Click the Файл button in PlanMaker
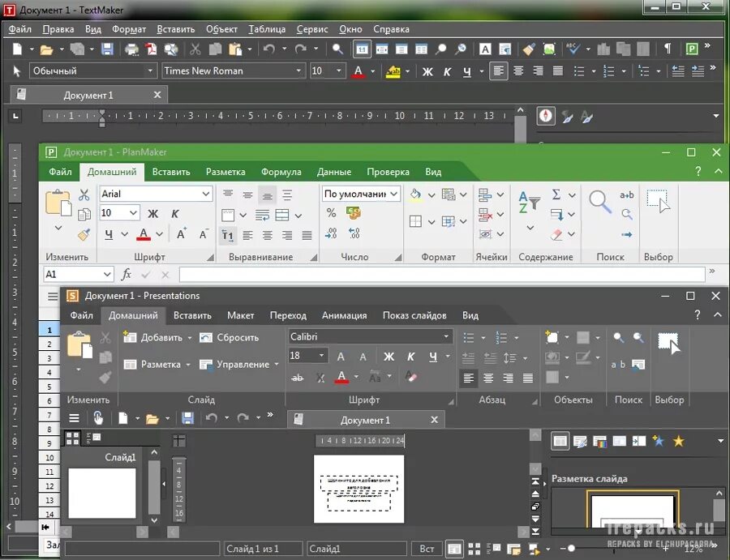This screenshot has width=730, height=560. tap(60, 172)
